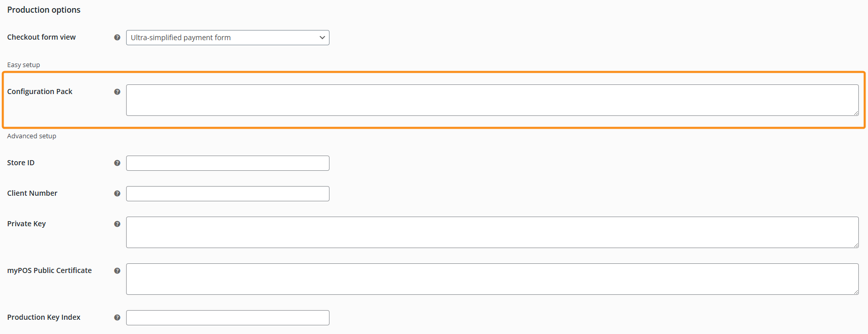
Task: Open the Checkout form view dropdown
Action: (227, 38)
